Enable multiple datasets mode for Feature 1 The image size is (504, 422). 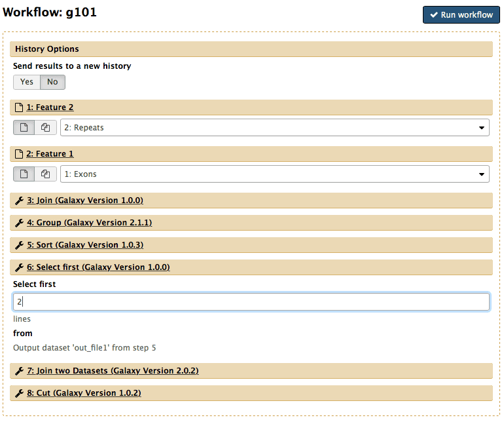pyautogui.click(x=45, y=174)
